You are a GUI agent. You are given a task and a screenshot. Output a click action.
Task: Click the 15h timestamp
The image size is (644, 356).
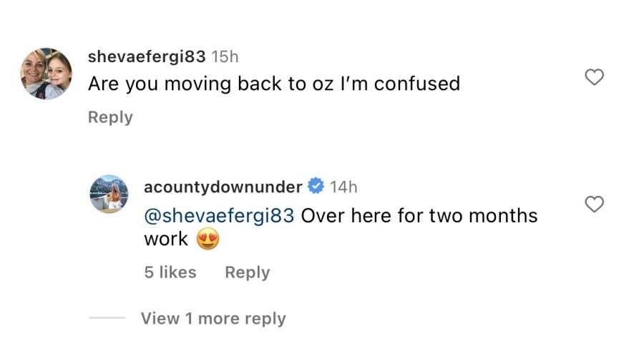point(225,56)
